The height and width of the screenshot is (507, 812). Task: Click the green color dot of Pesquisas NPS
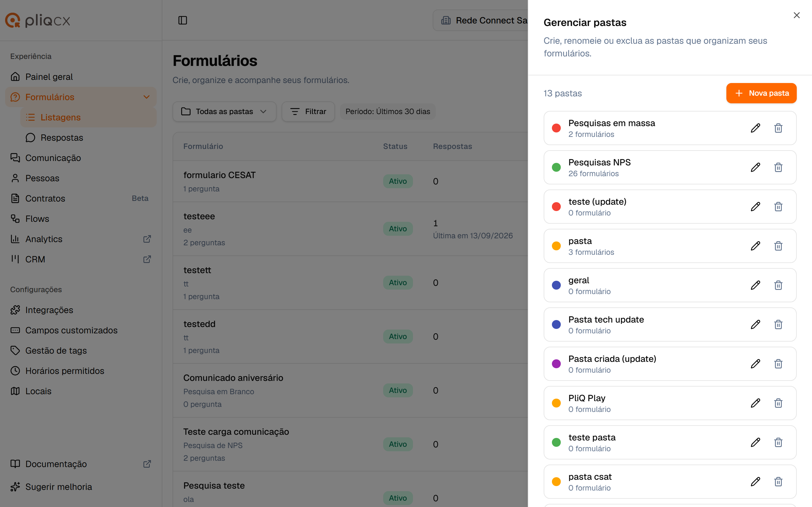pos(556,167)
